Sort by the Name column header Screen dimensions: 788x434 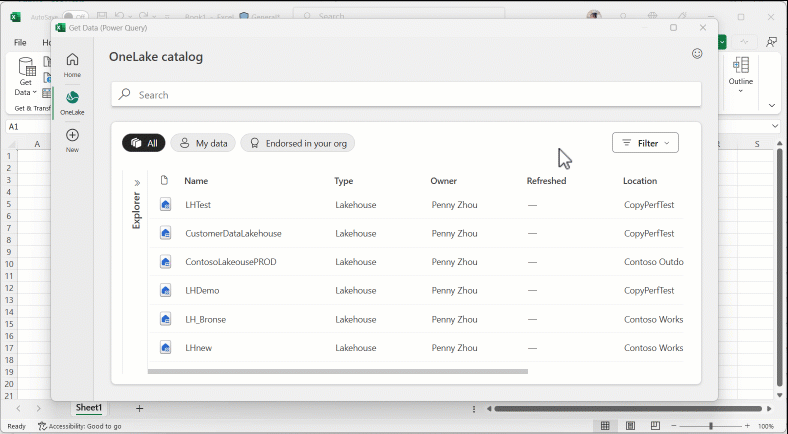pyautogui.click(x=196, y=181)
